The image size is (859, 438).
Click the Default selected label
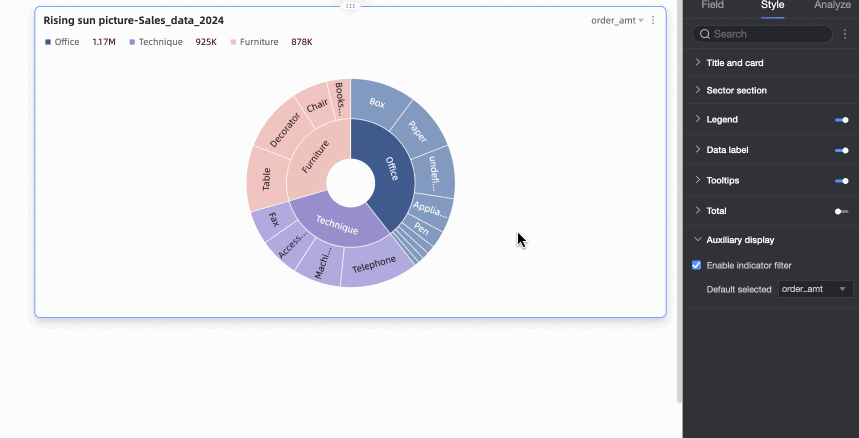738,289
